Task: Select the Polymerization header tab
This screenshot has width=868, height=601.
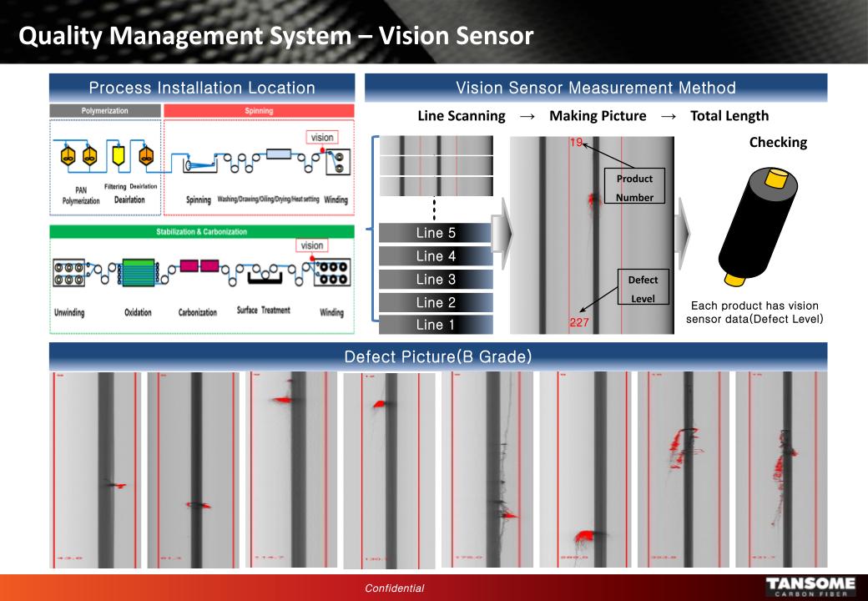Action: (x=104, y=110)
